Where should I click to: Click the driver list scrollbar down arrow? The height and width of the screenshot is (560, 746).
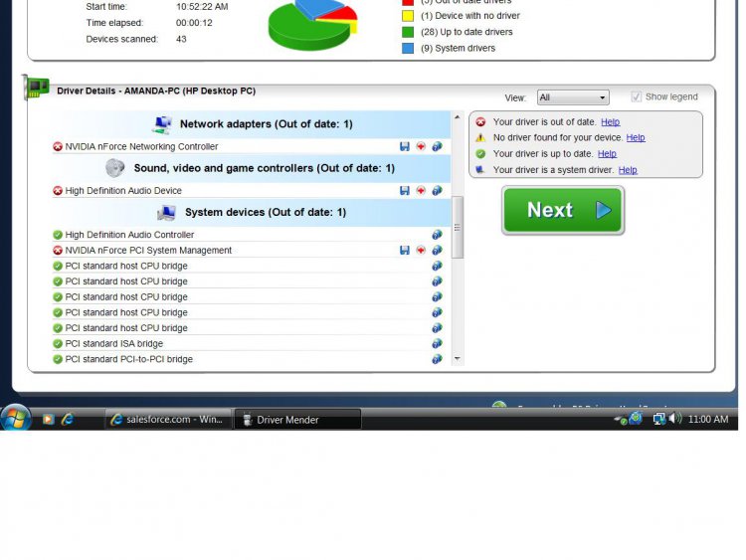pos(458,359)
